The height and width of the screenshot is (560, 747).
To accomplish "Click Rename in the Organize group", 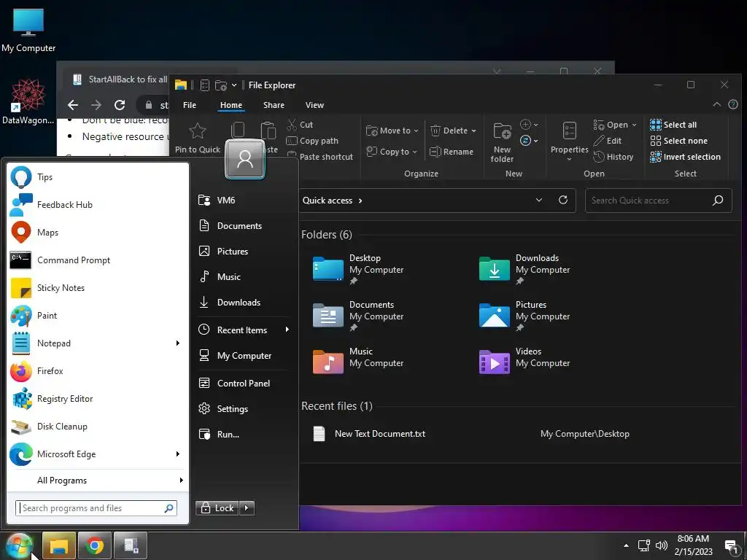I will point(452,152).
